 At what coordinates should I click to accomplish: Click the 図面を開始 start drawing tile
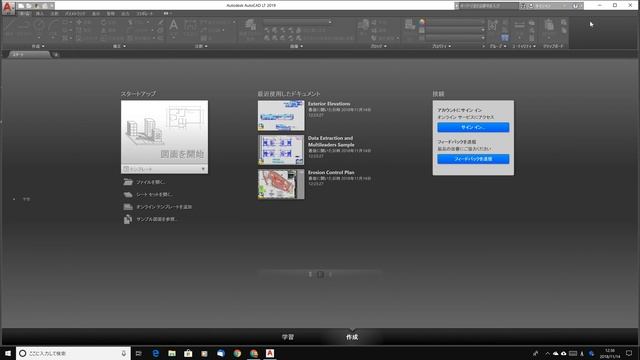(164, 132)
